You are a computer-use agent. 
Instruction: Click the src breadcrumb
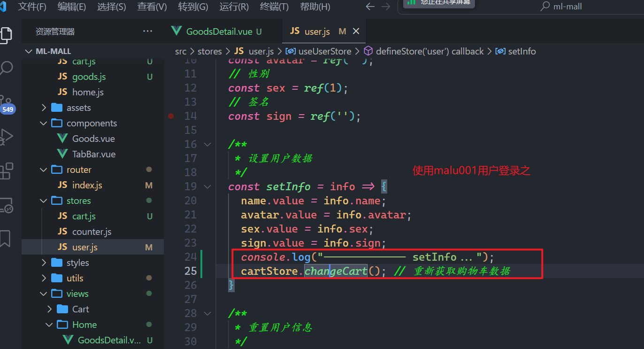click(181, 51)
